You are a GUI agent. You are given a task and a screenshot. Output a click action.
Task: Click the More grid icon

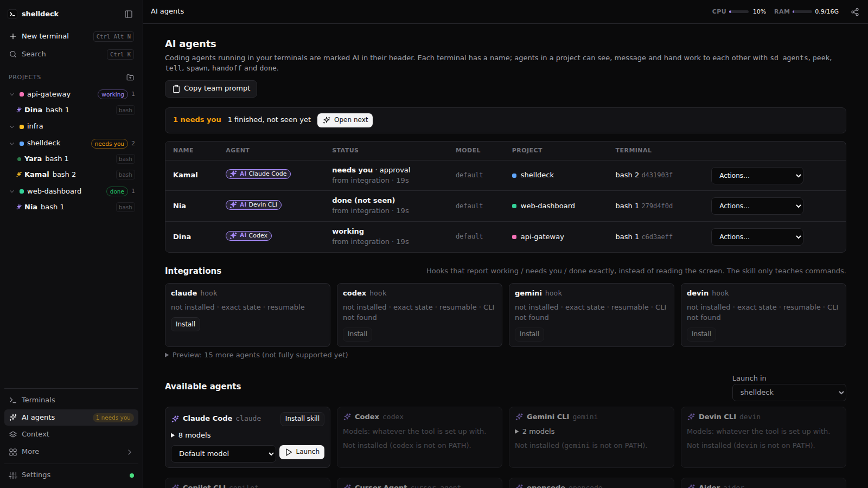(x=13, y=452)
